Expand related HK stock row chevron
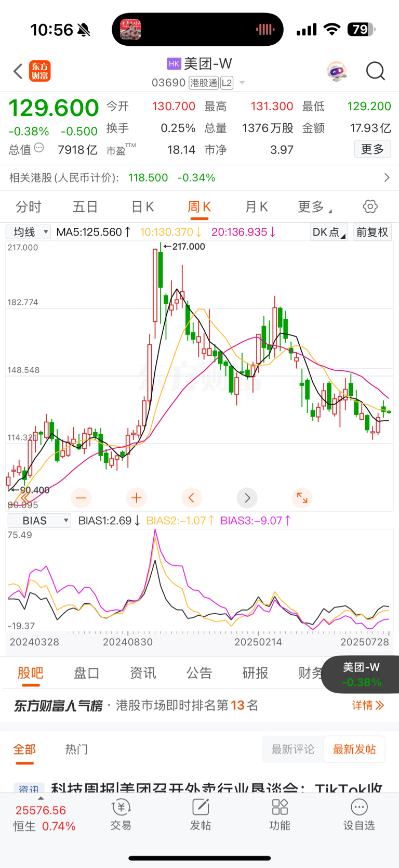399x868 pixels. point(387,178)
